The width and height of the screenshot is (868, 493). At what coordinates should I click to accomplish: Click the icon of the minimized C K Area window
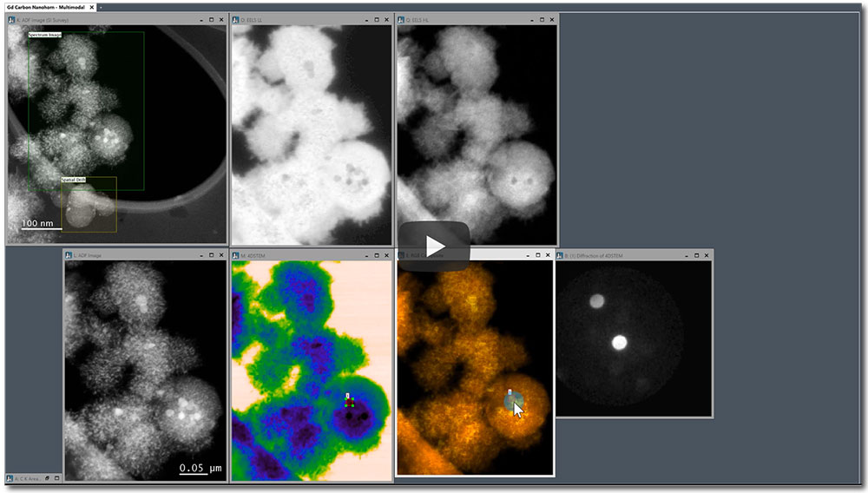10,478
